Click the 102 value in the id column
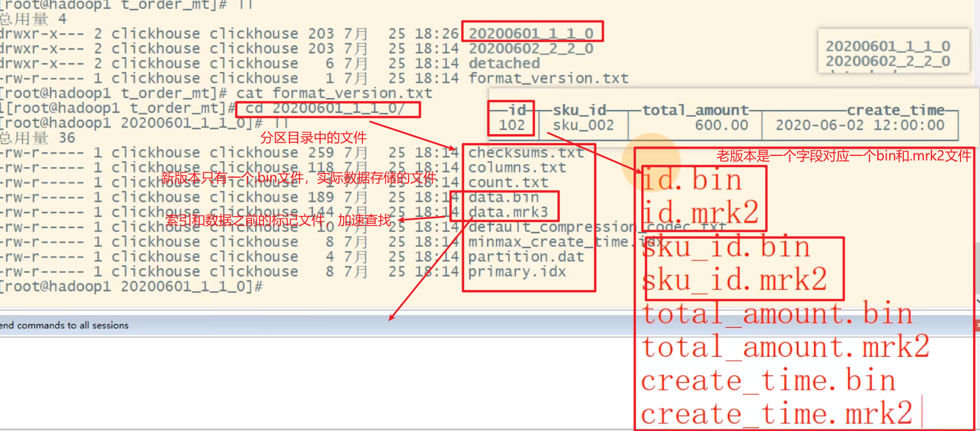 pos(511,125)
